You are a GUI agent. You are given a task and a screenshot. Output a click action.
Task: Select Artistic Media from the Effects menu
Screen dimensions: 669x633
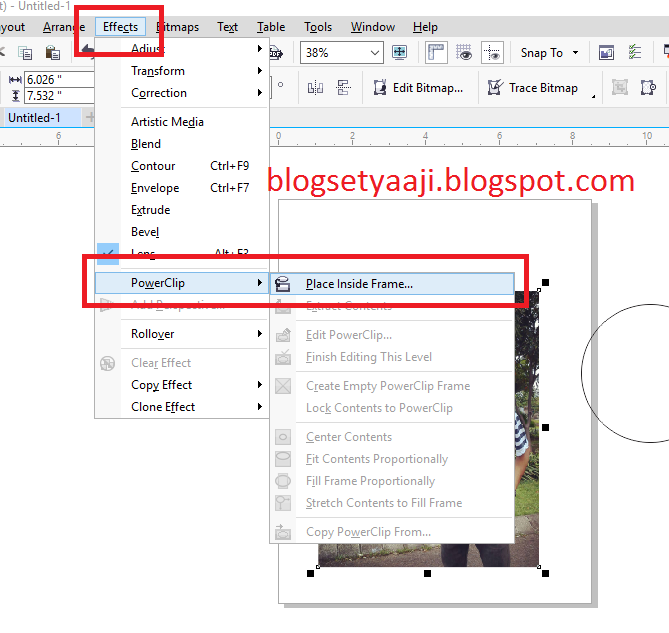[167, 122]
